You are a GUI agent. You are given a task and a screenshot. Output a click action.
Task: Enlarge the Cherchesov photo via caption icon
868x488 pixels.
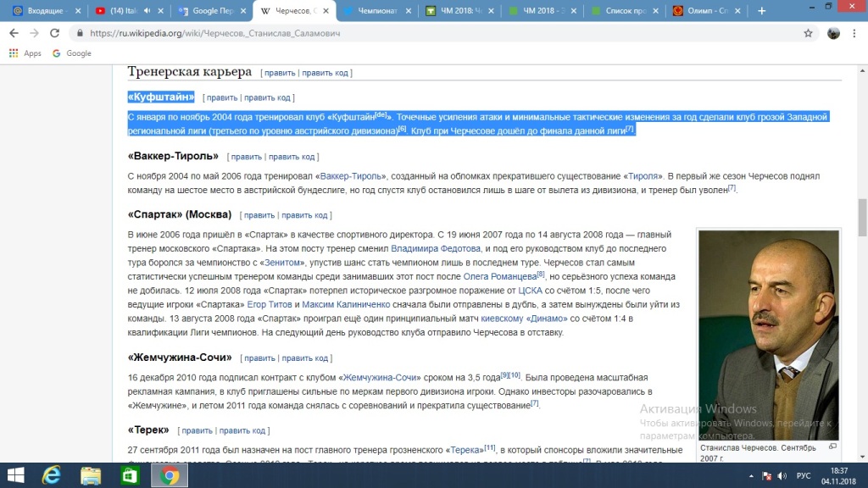(x=832, y=446)
